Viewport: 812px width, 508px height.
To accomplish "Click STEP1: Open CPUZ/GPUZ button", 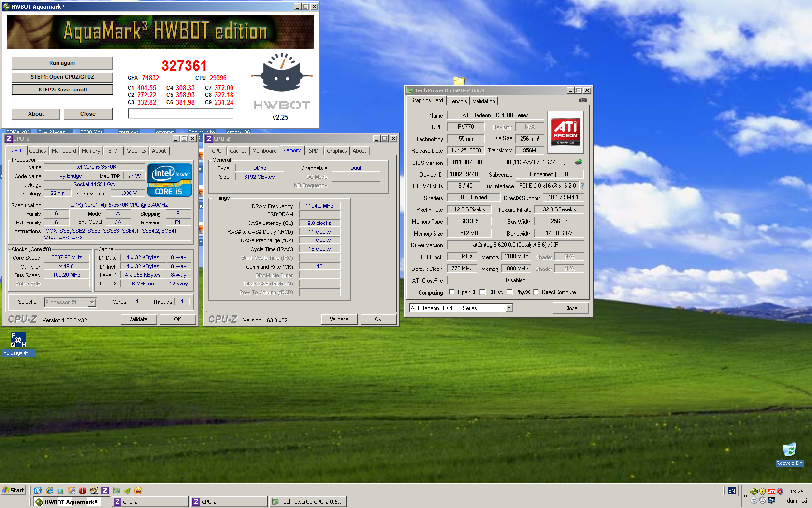I will pyautogui.click(x=62, y=77).
